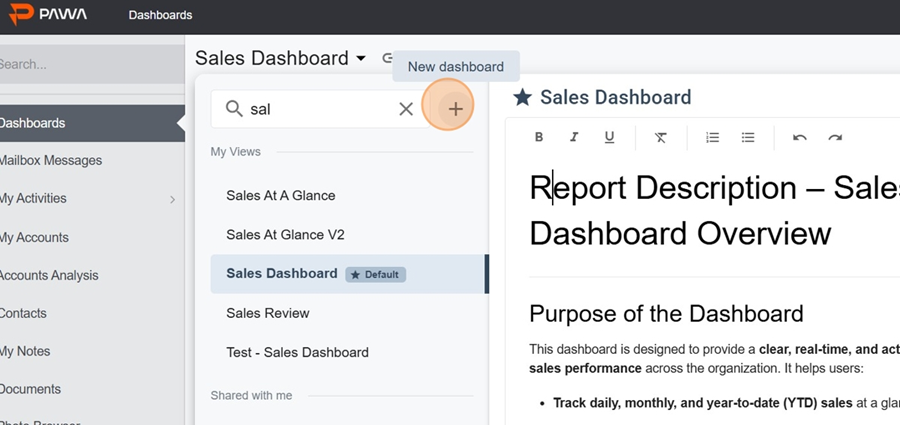Insert a numbered list
Image resolution: width=900 pixels, height=425 pixels.
(x=713, y=137)
